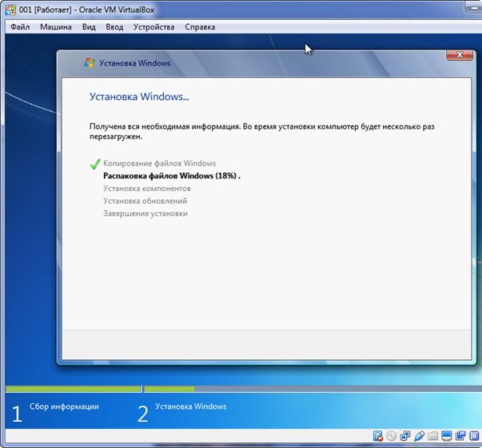The width and height of the screenshot is (482, 448).
Task: Open the Вид menu
Action: (89, 27)
